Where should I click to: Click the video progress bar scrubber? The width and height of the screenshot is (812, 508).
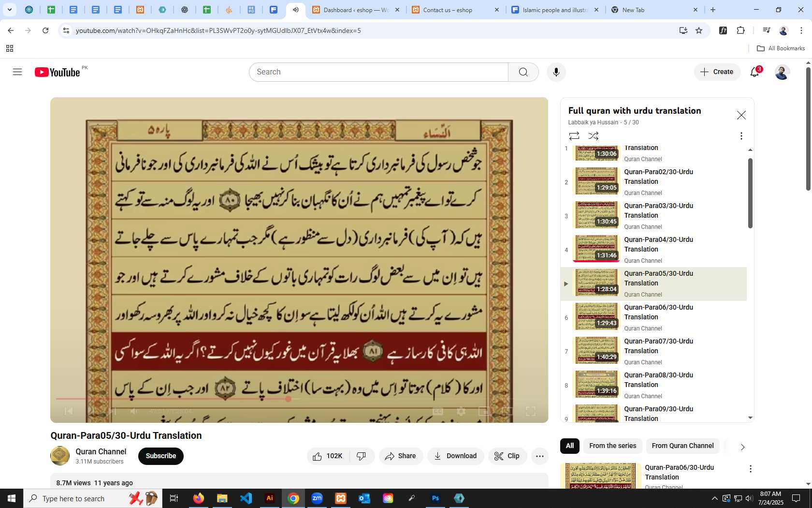click(x=288, y=399)
